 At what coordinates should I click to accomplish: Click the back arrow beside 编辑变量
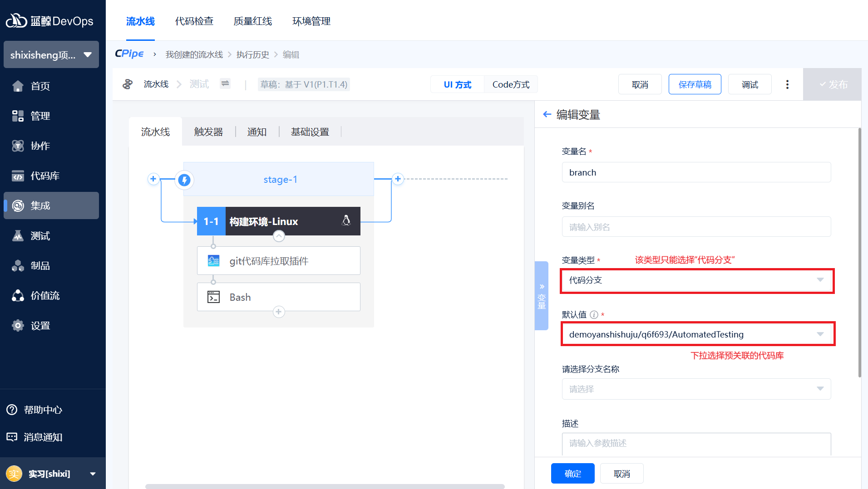click(547, 114)
